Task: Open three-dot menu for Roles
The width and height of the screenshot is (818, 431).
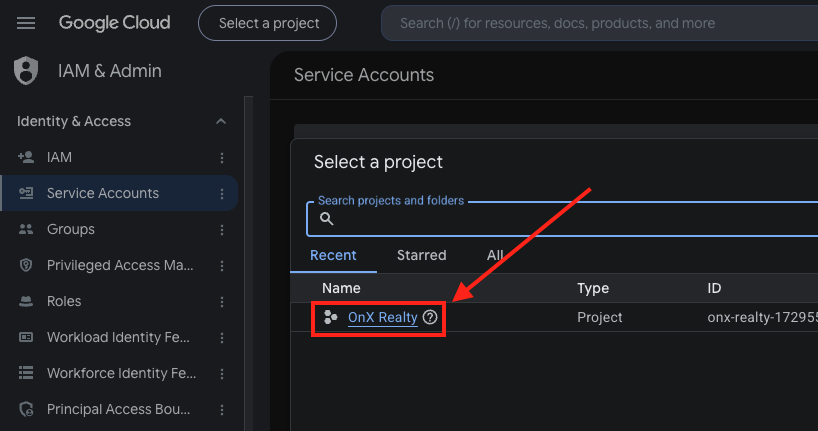Action: 222,302
